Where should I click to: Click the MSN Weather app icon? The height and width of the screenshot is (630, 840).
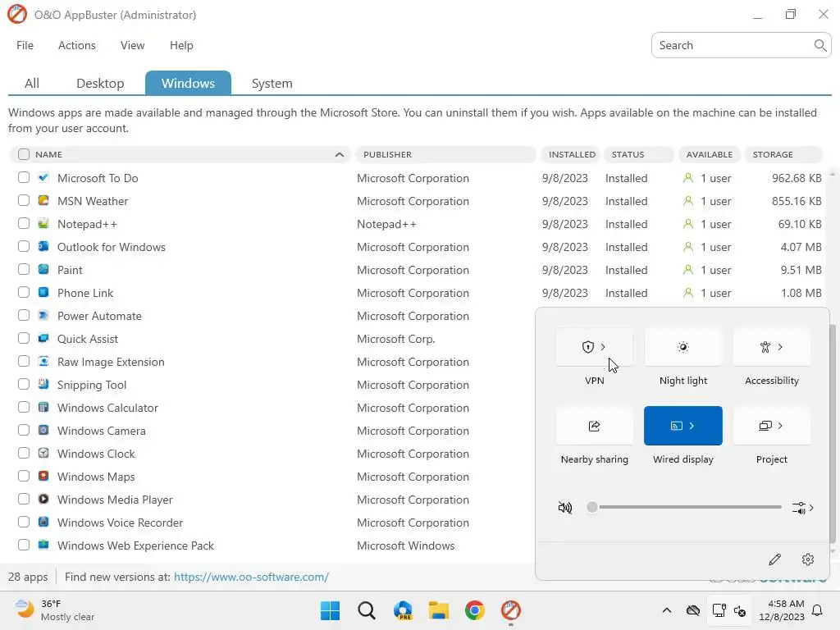[x=43, y=200]
